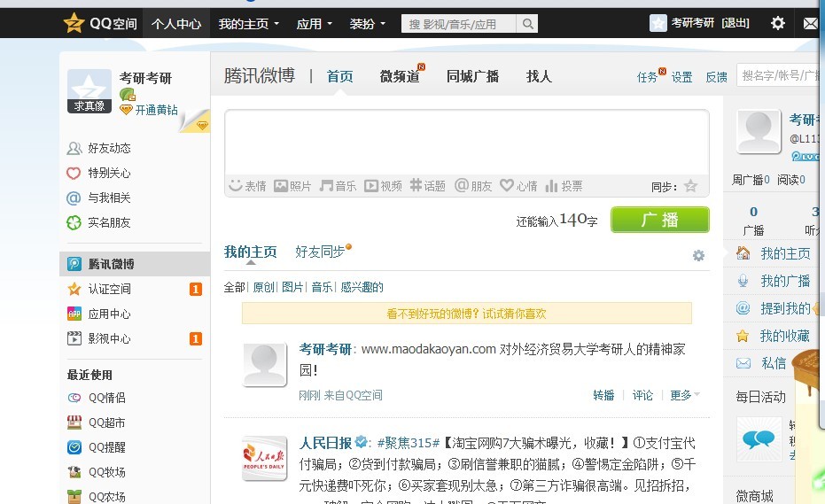825x504 pixels.
Task: Insert an emoticon with 表情
Action: point(248,186)
